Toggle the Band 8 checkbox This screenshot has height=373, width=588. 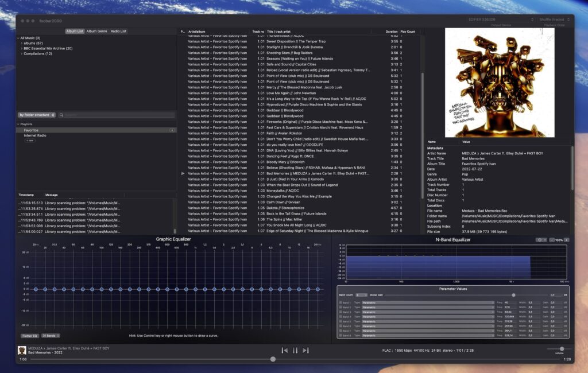(x=341, y=335)
